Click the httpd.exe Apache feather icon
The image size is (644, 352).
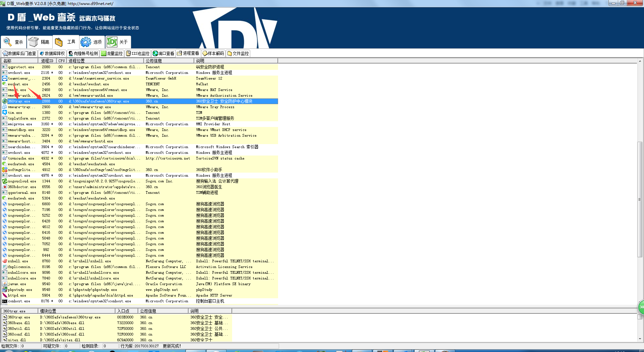click(x=5, y=295)
